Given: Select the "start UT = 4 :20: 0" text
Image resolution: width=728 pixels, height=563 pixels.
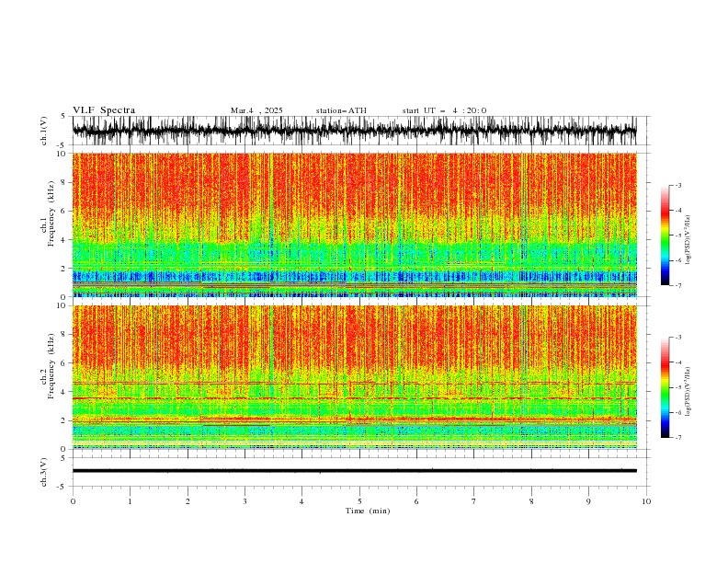Looking at the screenshot, I should tap(444, 110).
